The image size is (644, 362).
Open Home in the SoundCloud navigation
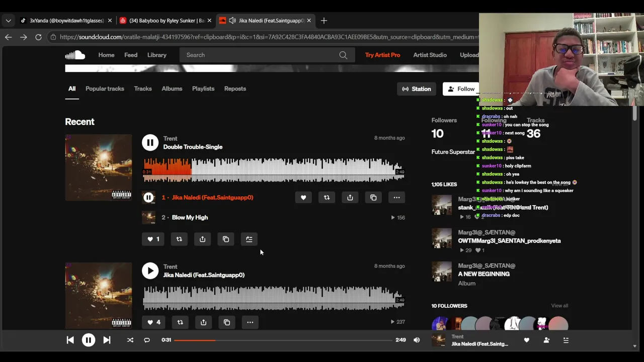(x=106, y=55)
